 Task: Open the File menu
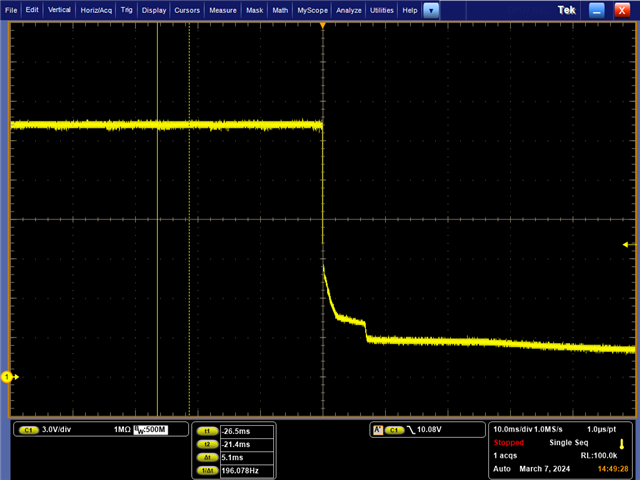pos(11,10)
